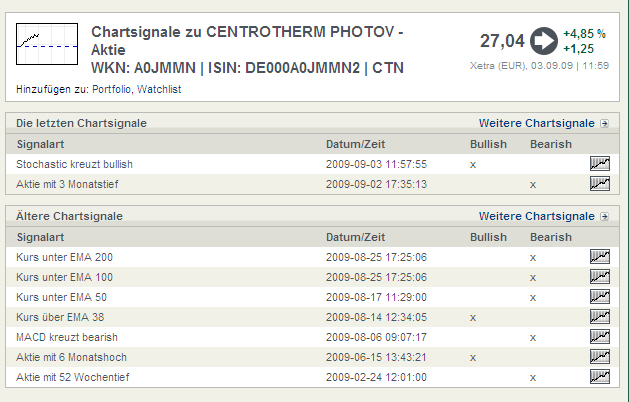Screen dimensions: 629x402
Task: View chart icon for Kurs unter EMA 50
Action: pyautogui.click(x=600, y=297)
